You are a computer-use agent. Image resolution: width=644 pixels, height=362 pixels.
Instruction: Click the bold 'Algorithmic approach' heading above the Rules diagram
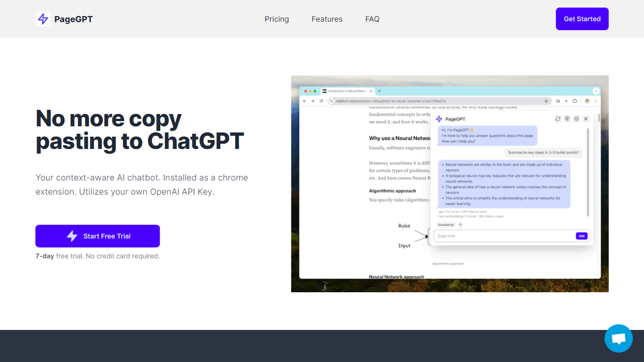click(x=392, y=191)
